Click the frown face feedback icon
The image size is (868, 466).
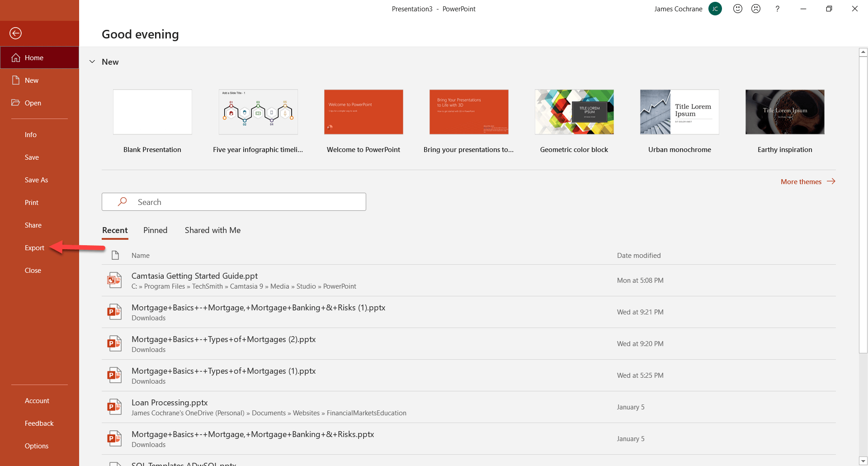click(756, 9)
